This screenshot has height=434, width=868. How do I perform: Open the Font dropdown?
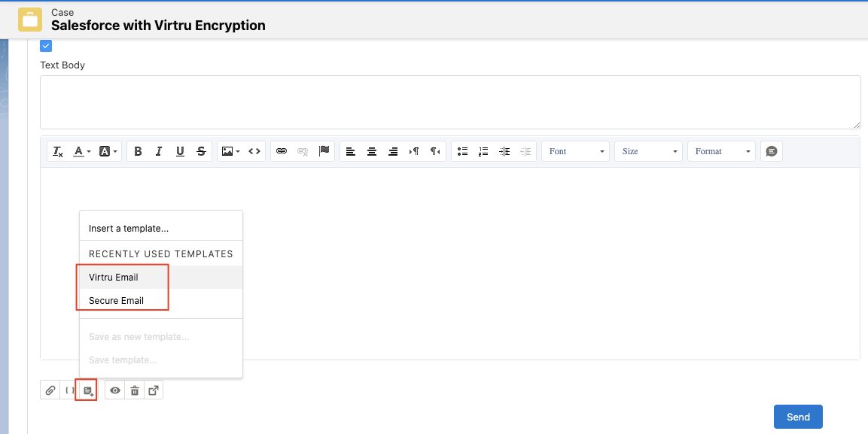[x=575, y=151]
